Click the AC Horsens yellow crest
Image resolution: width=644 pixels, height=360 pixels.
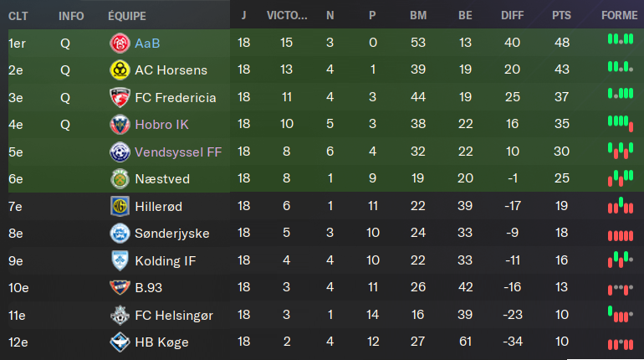pos(120,69)
